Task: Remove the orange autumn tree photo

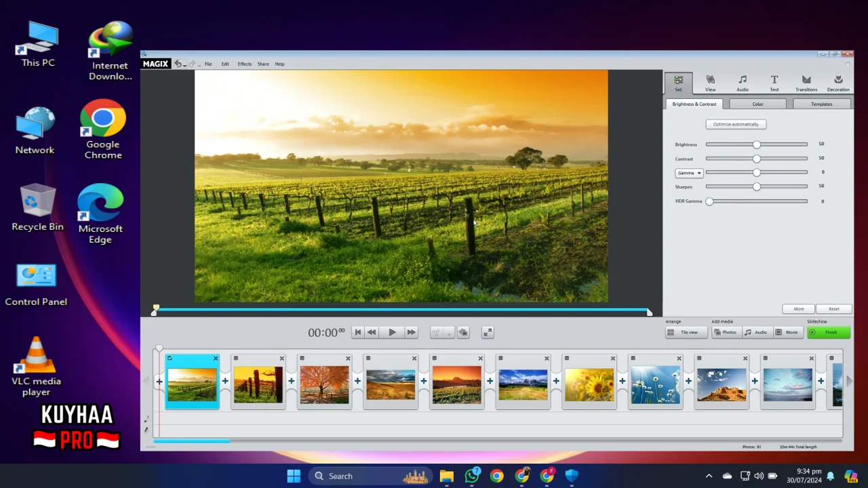Action: click(x=349, y=359)
